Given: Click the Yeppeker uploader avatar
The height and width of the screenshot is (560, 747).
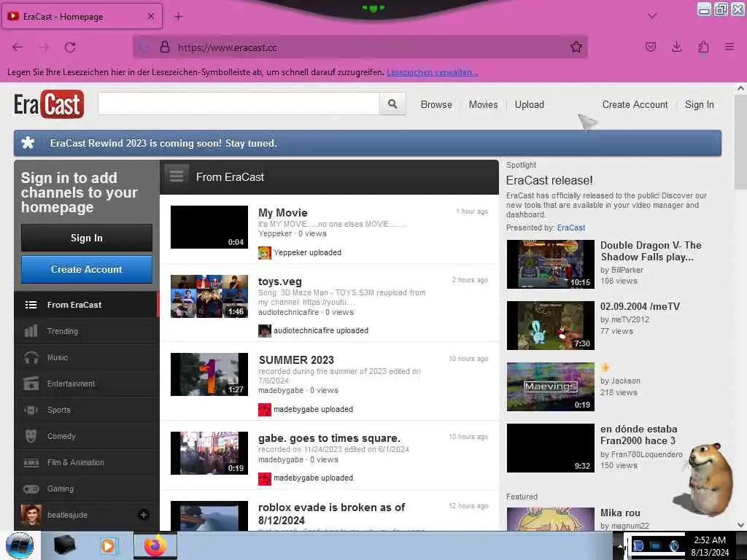Looking at the screenshot, I should [x=264, y=252].
